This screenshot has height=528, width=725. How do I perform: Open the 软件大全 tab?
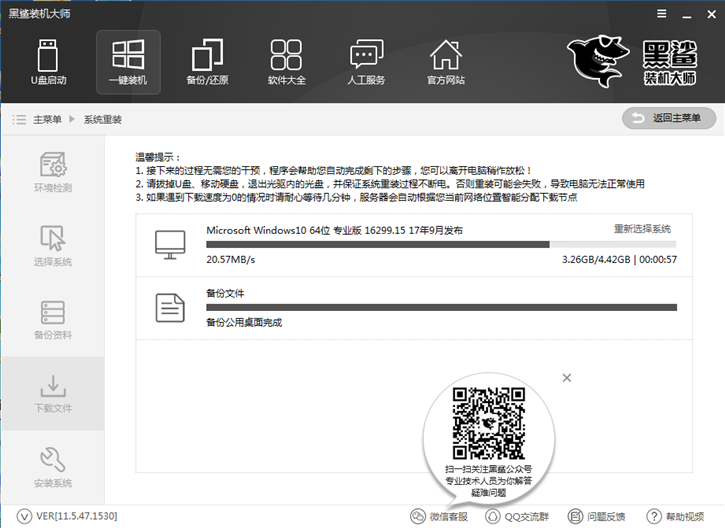click(x=287, y=62)
